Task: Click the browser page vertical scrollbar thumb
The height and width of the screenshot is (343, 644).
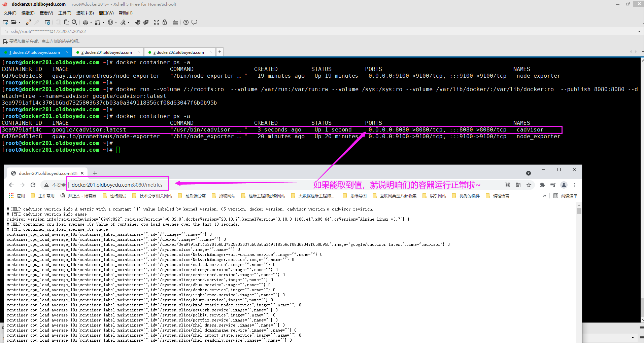Action: tap(579, 211)
